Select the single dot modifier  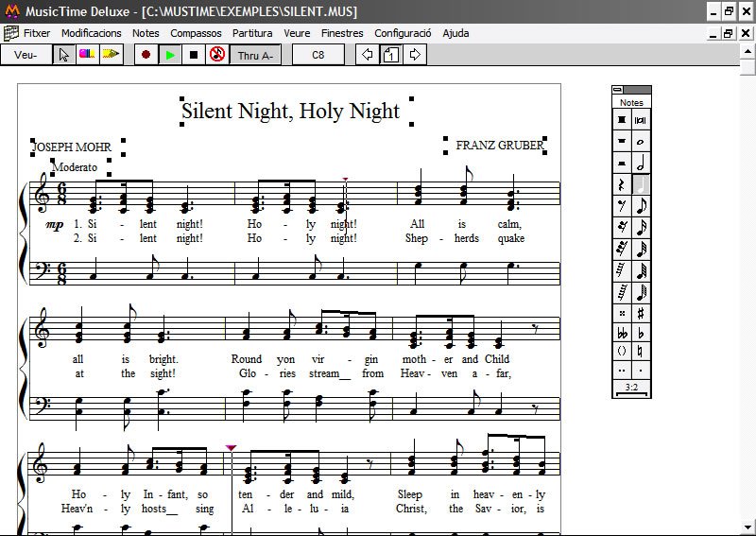[x=641, y=371]
